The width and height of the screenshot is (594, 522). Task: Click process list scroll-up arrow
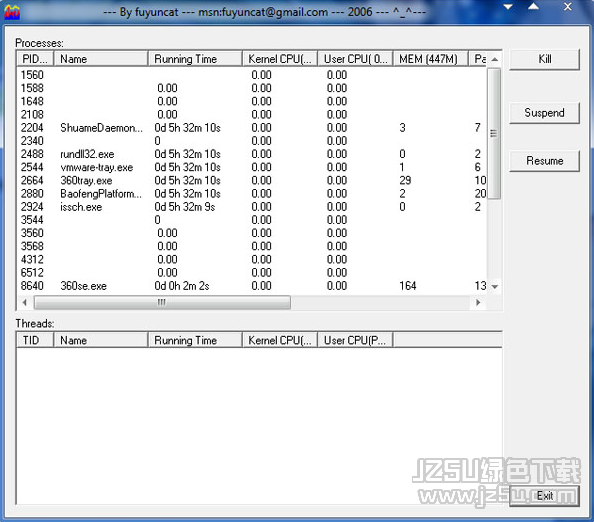pos(494,59)
